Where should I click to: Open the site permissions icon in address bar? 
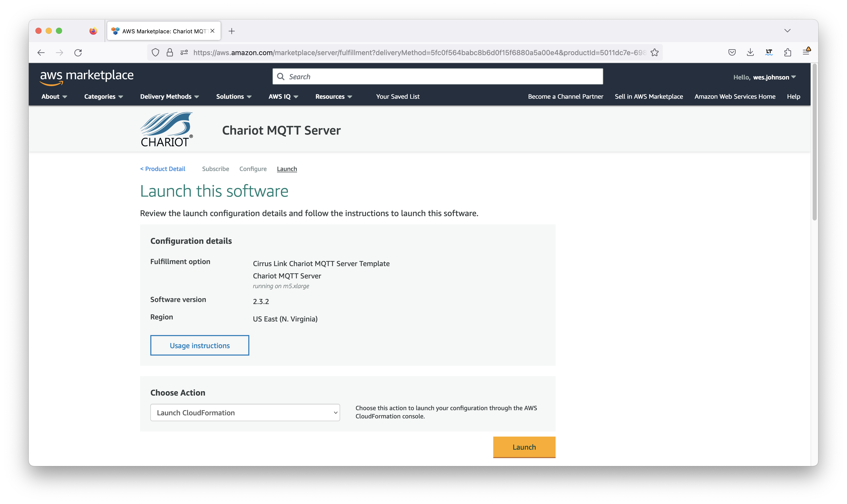(184, 53)
